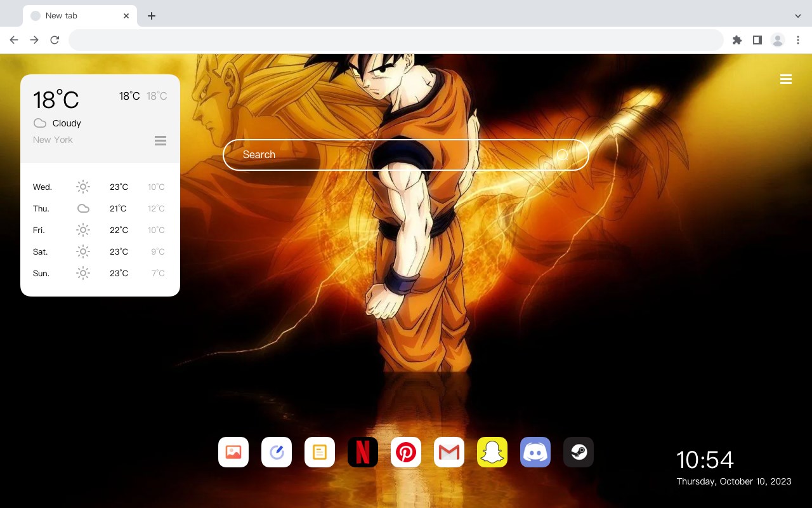Open the Chrome three-dot menu
Image resolution: width=812 pixels, height=508 pixels.
(798, 40)
